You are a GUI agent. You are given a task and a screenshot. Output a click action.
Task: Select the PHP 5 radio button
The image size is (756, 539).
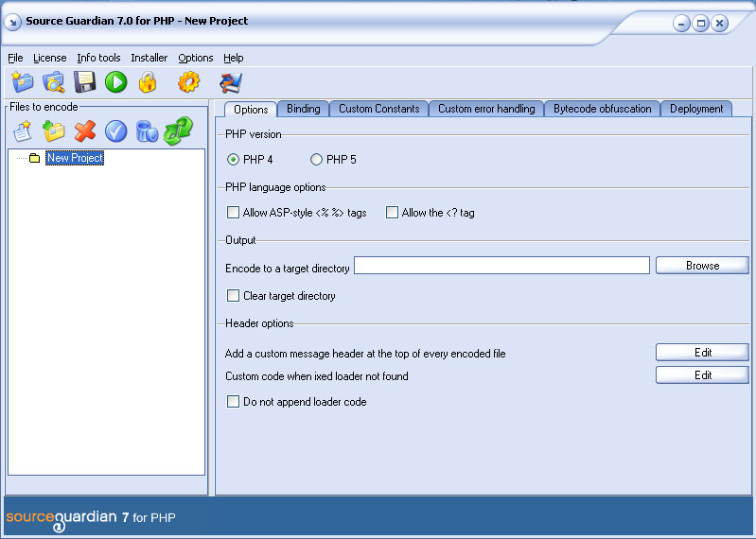pyautogui.click(x=317, y=160)
